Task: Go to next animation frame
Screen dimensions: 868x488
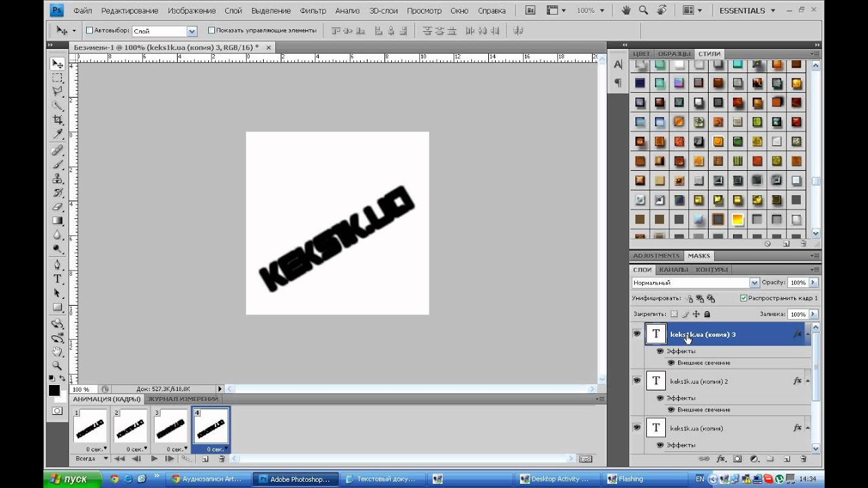Action: click(170, 459)
